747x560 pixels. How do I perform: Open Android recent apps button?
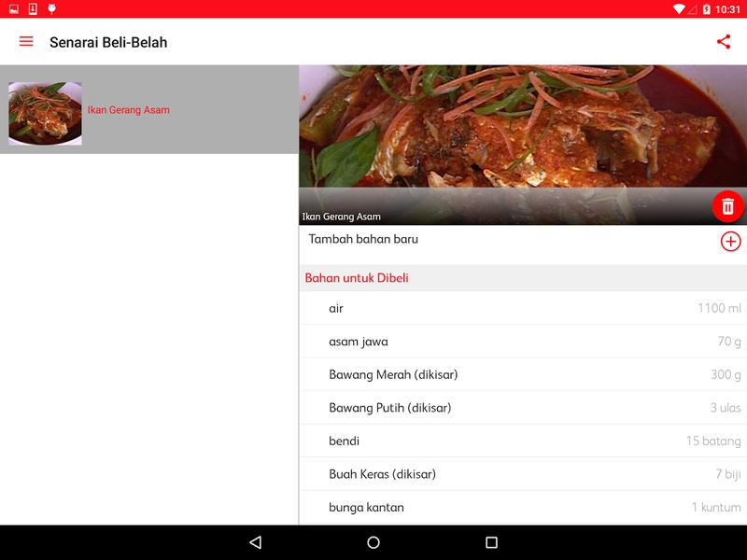coord(491,542)
